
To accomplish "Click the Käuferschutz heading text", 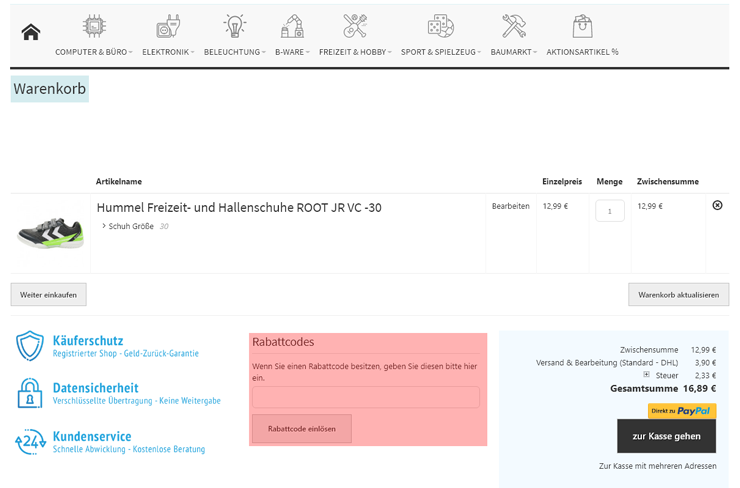I will [x=88, y=340].
